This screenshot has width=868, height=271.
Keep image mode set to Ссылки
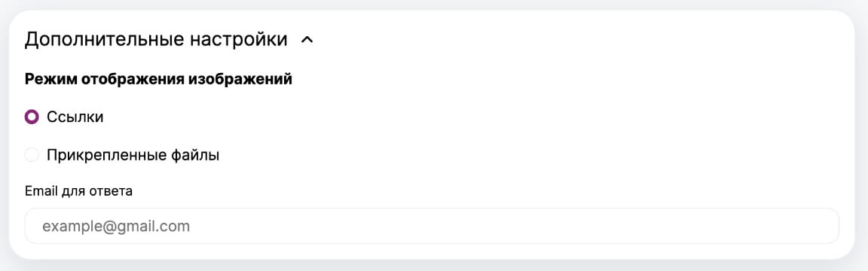32,117
